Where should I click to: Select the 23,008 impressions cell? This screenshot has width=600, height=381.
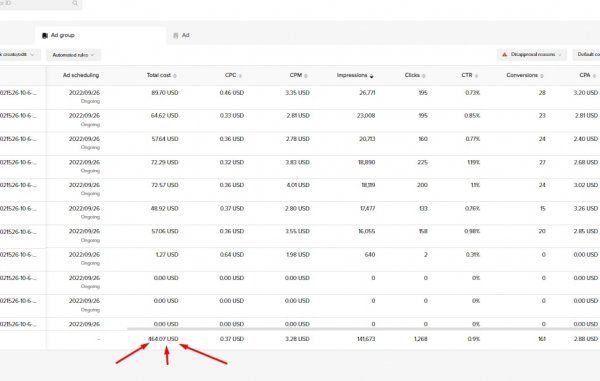coord(366,116)
